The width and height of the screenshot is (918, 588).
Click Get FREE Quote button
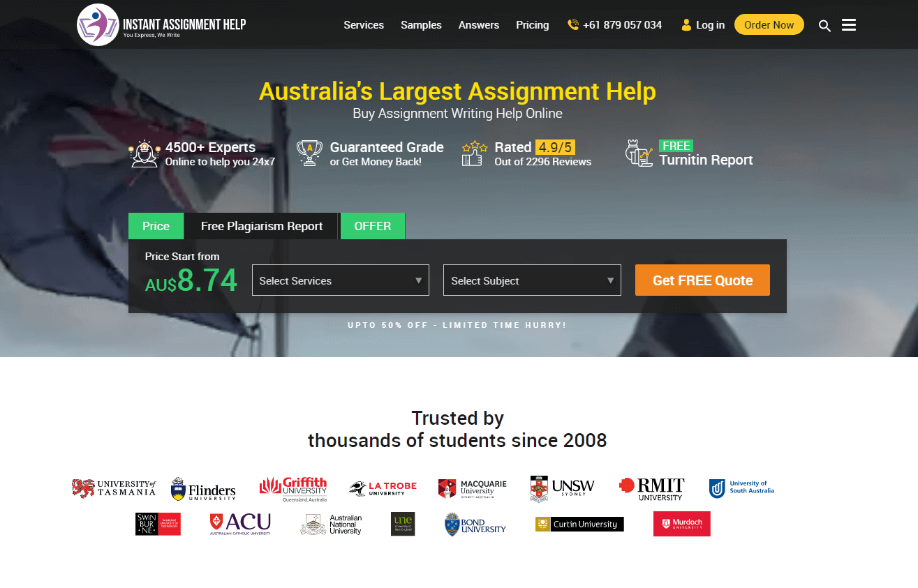click(702, 280)
